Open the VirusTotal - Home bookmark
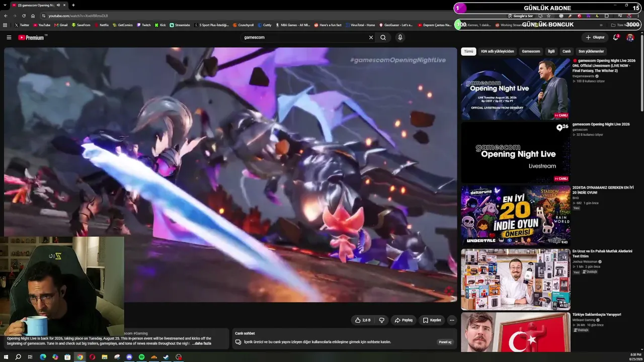Viewport: 644px width, 362px height. (x=360, y=25)
